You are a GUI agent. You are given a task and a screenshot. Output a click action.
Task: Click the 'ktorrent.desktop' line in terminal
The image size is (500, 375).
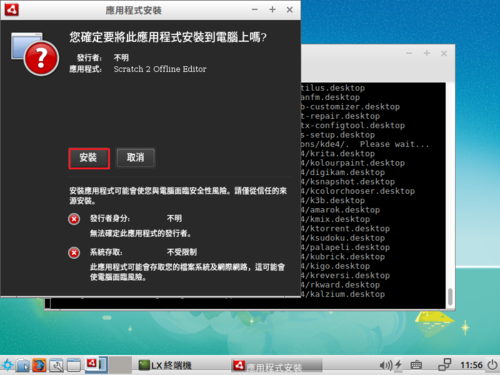point(346,228)
